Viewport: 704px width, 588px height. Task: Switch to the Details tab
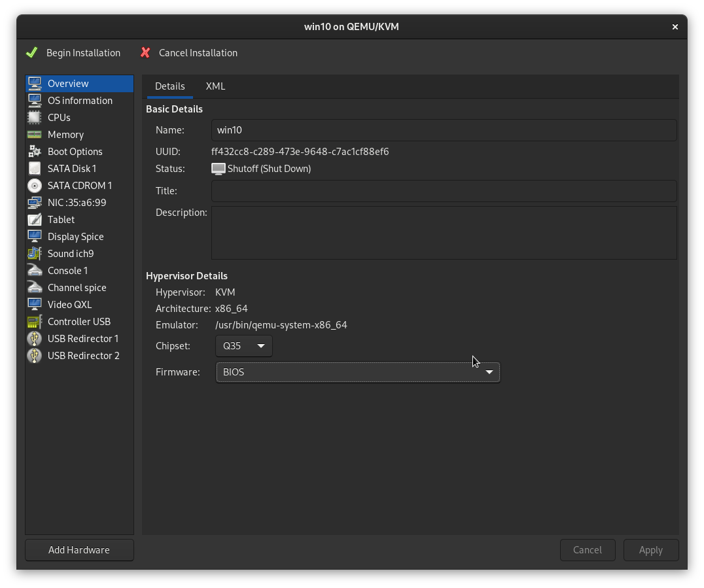[169, 86]
